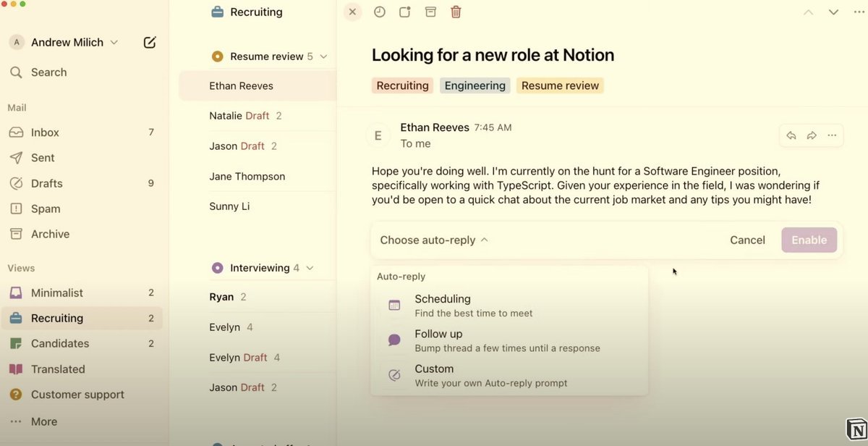Screen dimensions: 868x446
Task: Click the Resume review group circle icon
Action: (217, 56)
